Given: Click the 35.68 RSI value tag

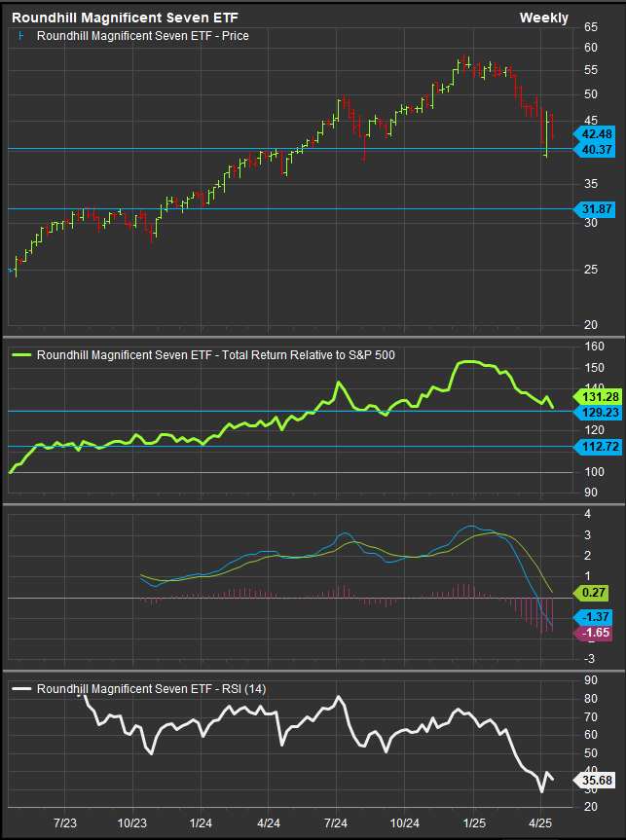Looking at the screenshot, I should click(593, 780).
